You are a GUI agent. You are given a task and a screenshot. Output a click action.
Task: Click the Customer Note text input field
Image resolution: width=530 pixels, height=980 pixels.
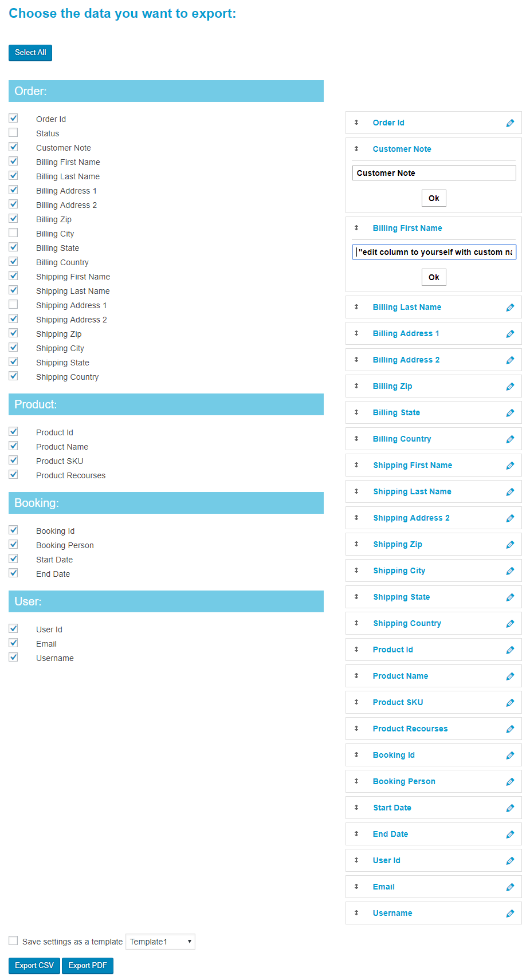434,173
